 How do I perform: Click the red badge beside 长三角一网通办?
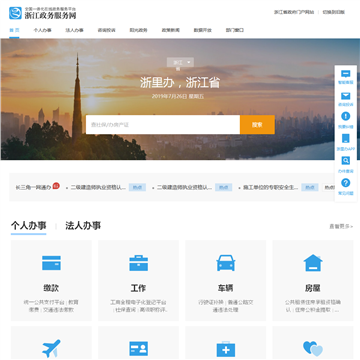[56, 186]
